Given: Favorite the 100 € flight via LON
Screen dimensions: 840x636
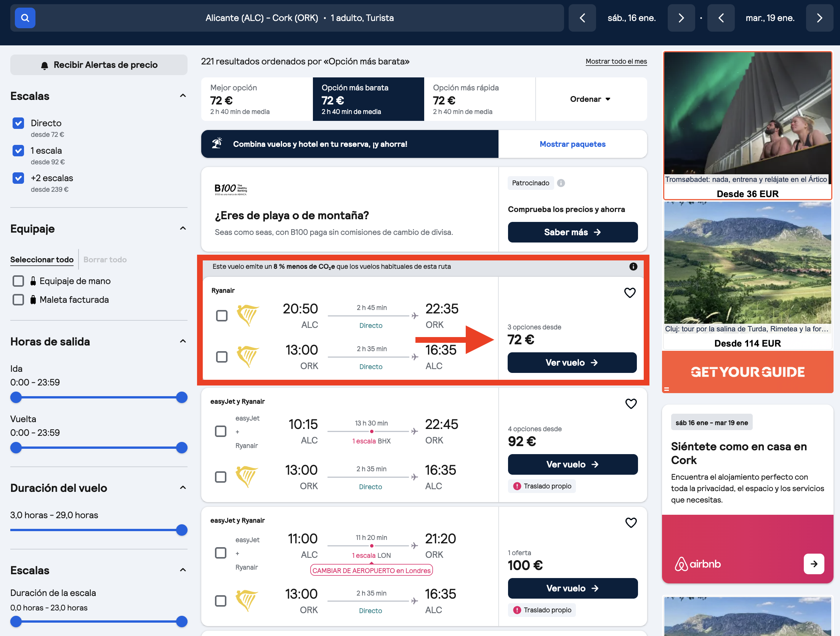Looking at the screenshot, I should [631, 523].
